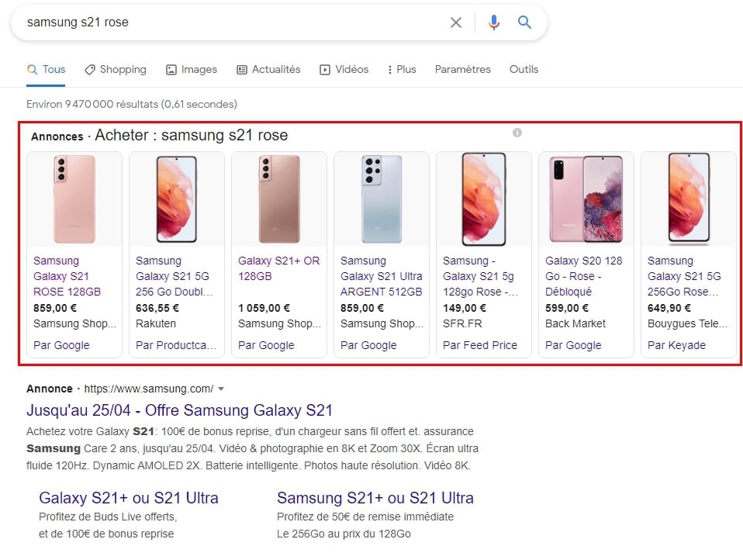Switch to the Shopping tab
The height and width of the screenshot is (560, 743).
click(x=116, y=69)
